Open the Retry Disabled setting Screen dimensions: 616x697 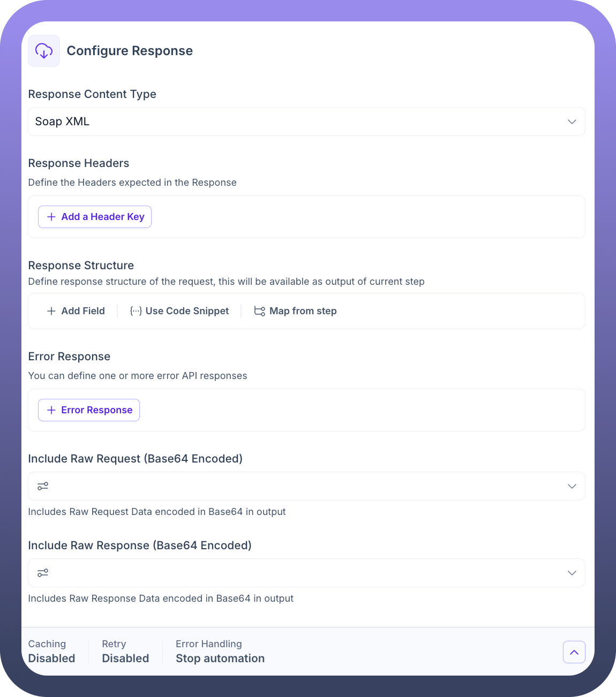pyautogui.click(x=125, y=651)
